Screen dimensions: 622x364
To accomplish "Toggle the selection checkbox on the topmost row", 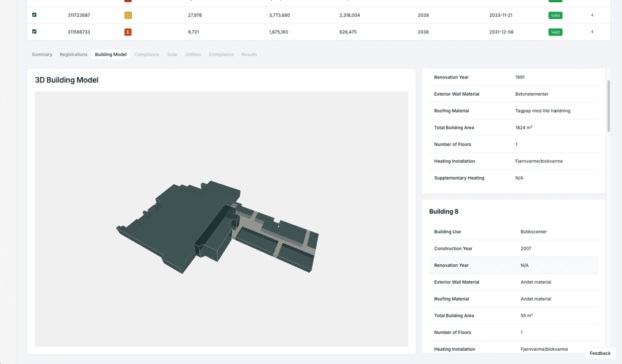I will tap(34, 1).
